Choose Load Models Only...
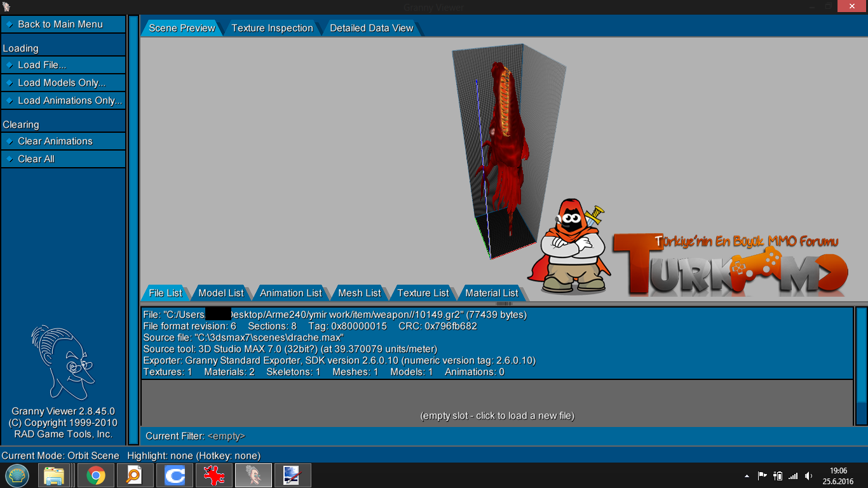 63,83
